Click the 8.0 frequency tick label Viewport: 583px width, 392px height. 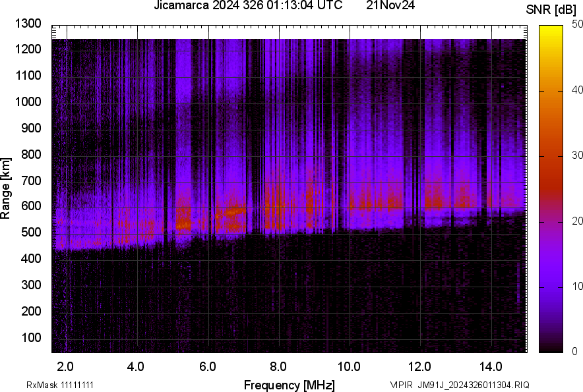pyautogui.click(x=278, y=366)
